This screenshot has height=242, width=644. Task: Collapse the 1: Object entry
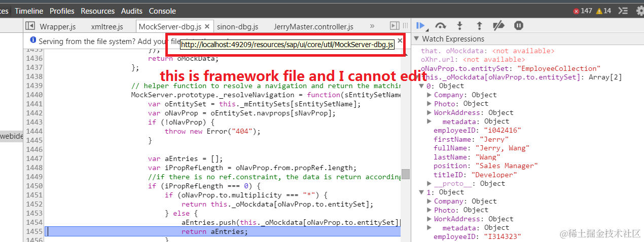(x=422, y=192)
